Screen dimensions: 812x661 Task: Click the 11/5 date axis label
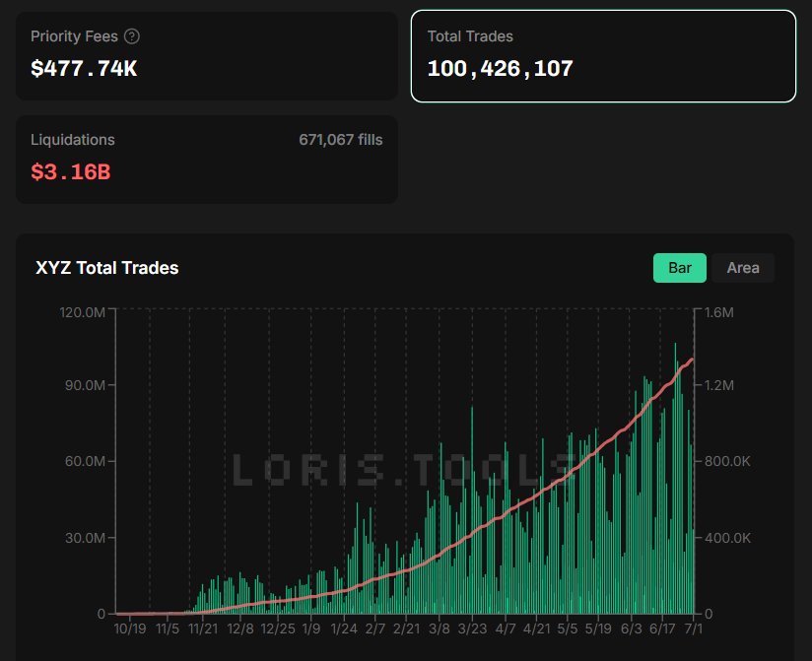point(168,628)
